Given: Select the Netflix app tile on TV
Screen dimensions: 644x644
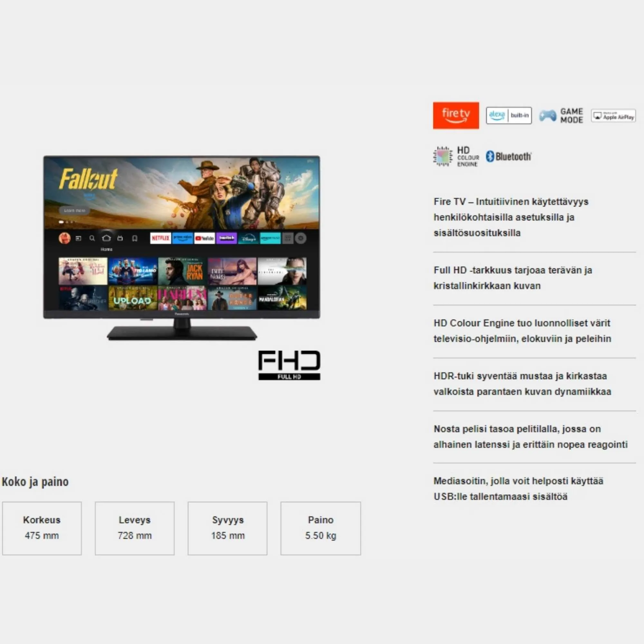Looking at the screenshot, I should click(160, 238).
